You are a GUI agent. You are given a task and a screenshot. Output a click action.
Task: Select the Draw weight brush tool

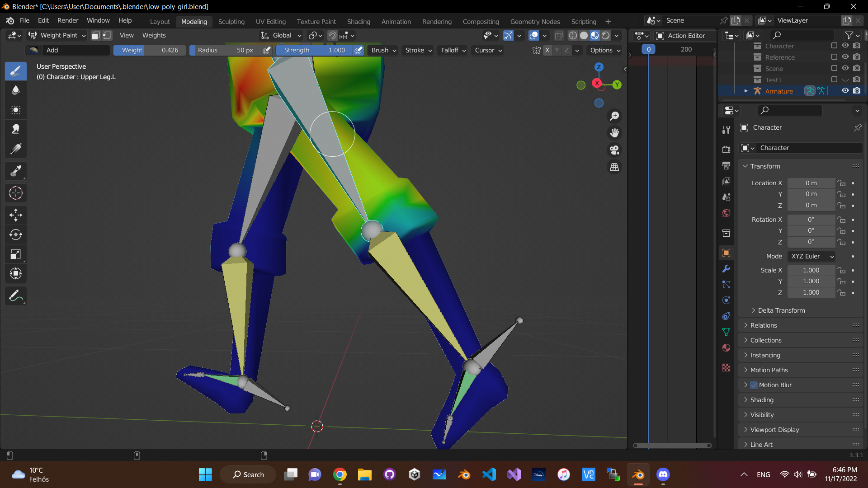pyautogui.click(x=16, y=71)
